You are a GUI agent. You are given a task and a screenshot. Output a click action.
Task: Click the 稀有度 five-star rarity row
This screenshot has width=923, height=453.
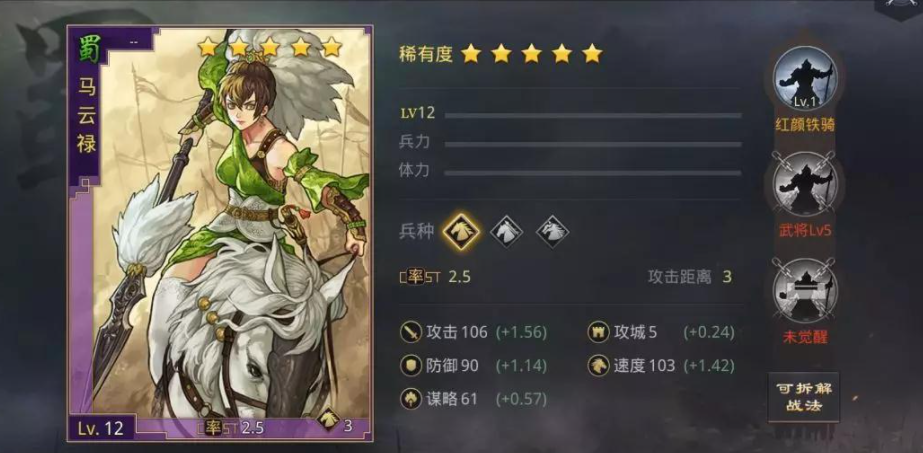(x=500, y=54)
